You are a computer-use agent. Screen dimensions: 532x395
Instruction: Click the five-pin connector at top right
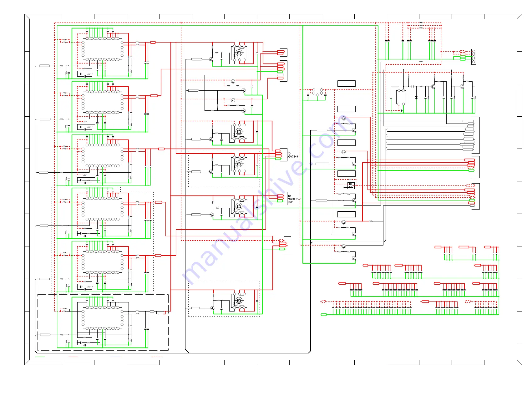[474, 57]
